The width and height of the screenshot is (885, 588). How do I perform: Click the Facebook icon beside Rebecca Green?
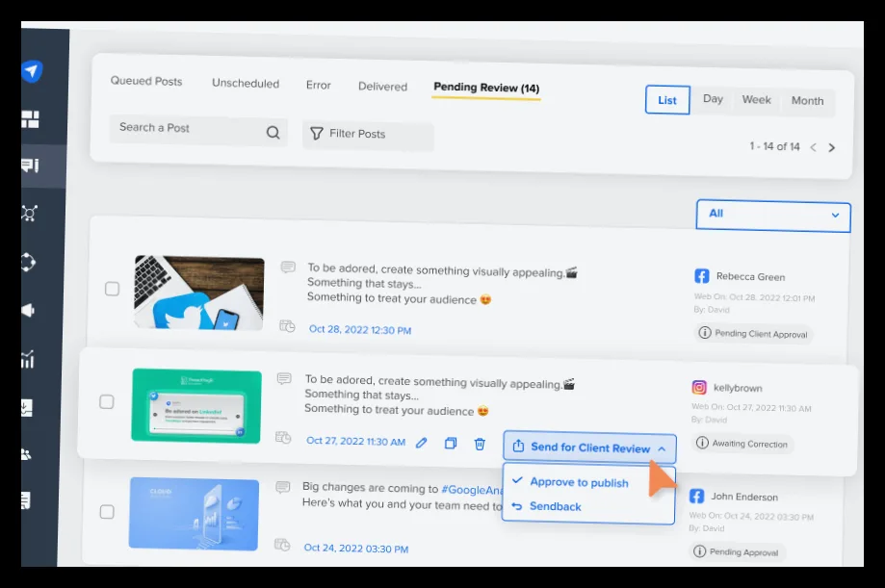click(x=702, y=276)
